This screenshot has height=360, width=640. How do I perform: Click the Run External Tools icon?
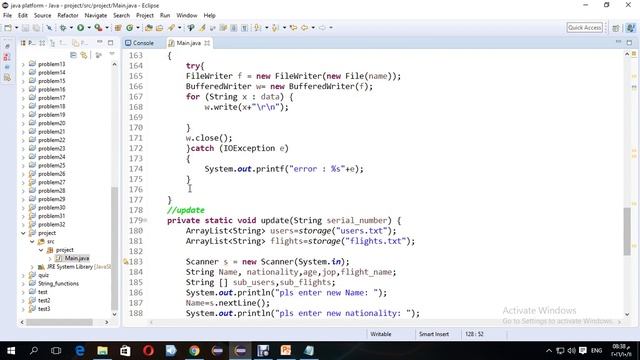98,28
